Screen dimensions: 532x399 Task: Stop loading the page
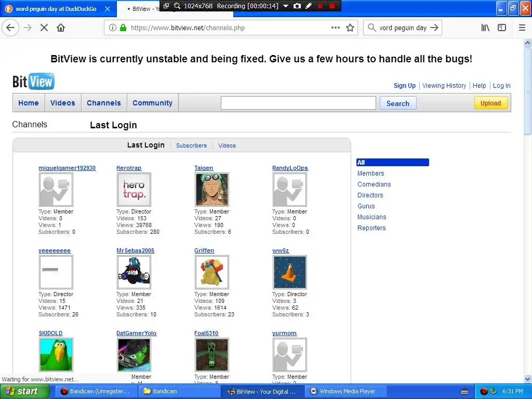(x=44, y=28)
